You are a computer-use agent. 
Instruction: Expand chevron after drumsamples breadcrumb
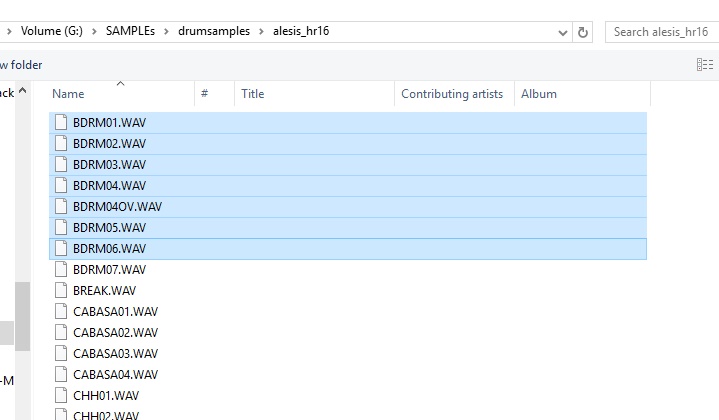tap(261, 32)
